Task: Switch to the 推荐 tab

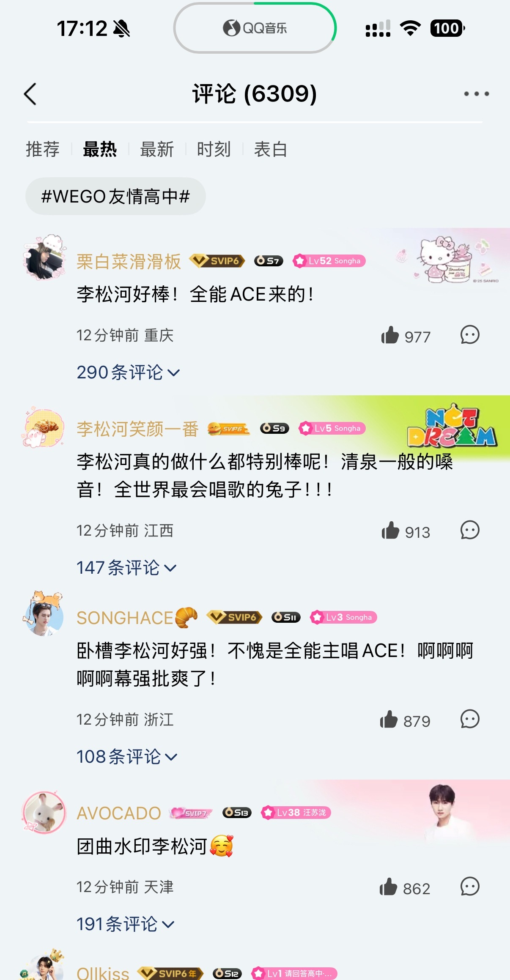Action: (43, 149)
